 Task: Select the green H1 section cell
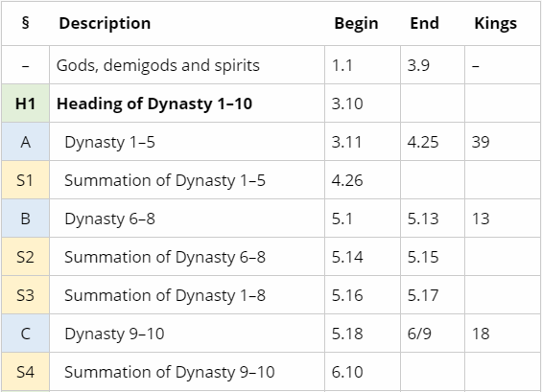[x=25, y=104]
